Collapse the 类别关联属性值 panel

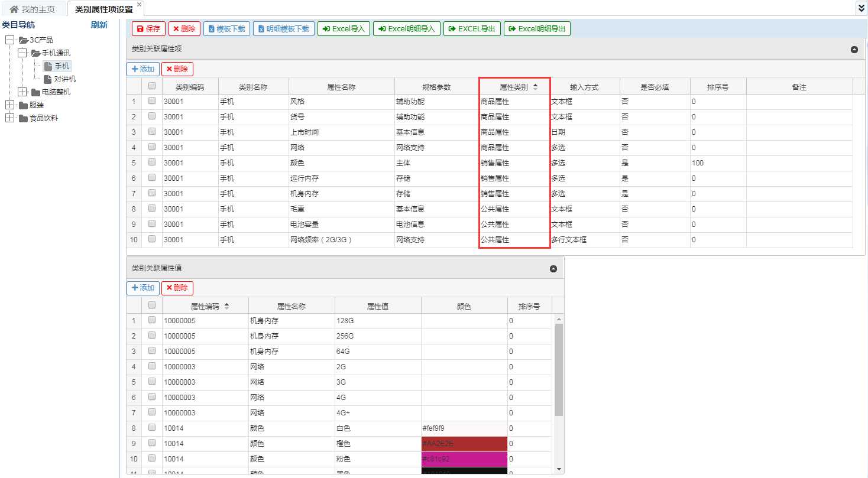(x=553, y=269)
